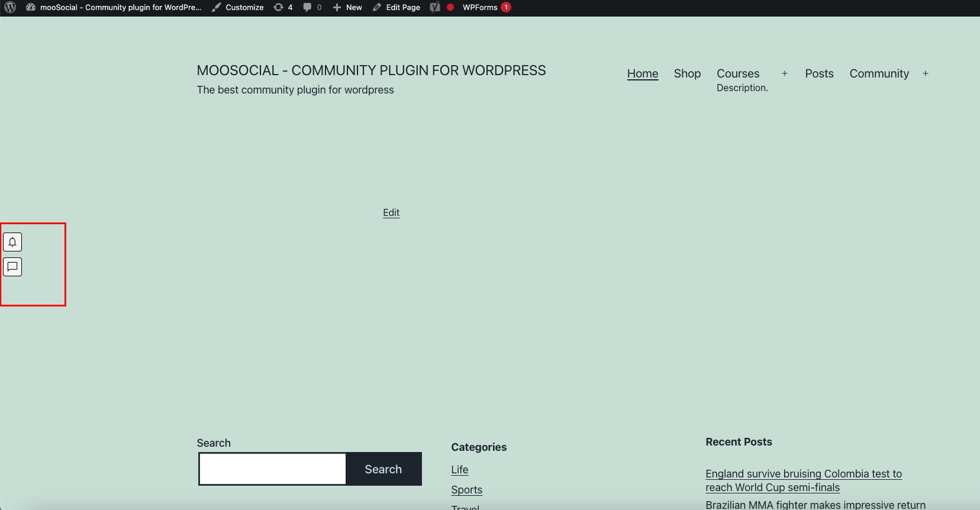The height and width of the screenshot is (510, 980).
Task: Open the messages chat icon
Action: pos(12,267)
